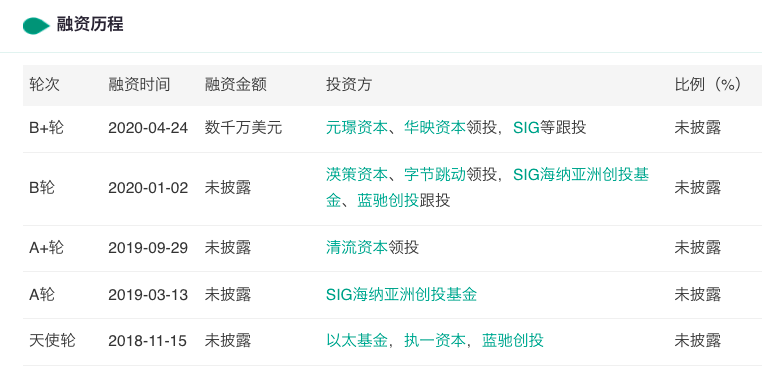
Task: Select the 2020-04-24 date cell
Action: coord(148,127)
